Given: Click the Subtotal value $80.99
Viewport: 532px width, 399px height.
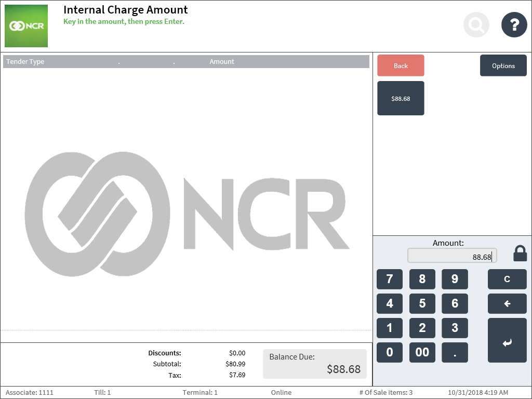Looking at the screenshot, I should (x=235, y=364).
